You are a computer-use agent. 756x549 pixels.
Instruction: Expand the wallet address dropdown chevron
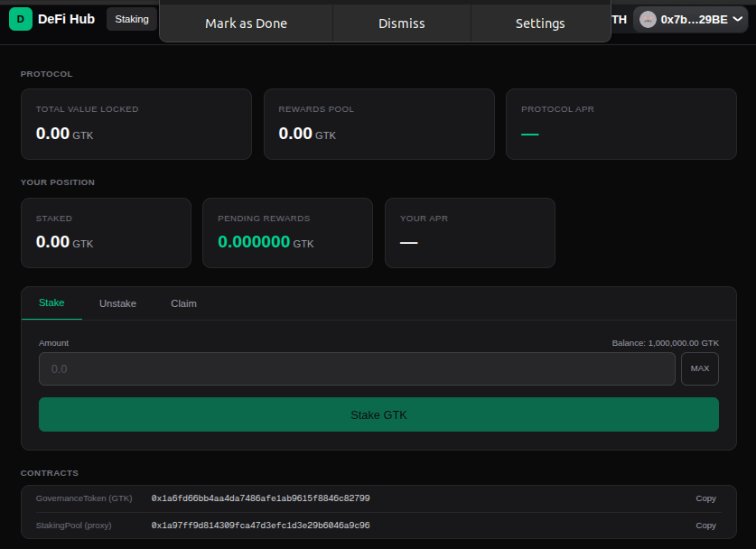coord(737,19)
